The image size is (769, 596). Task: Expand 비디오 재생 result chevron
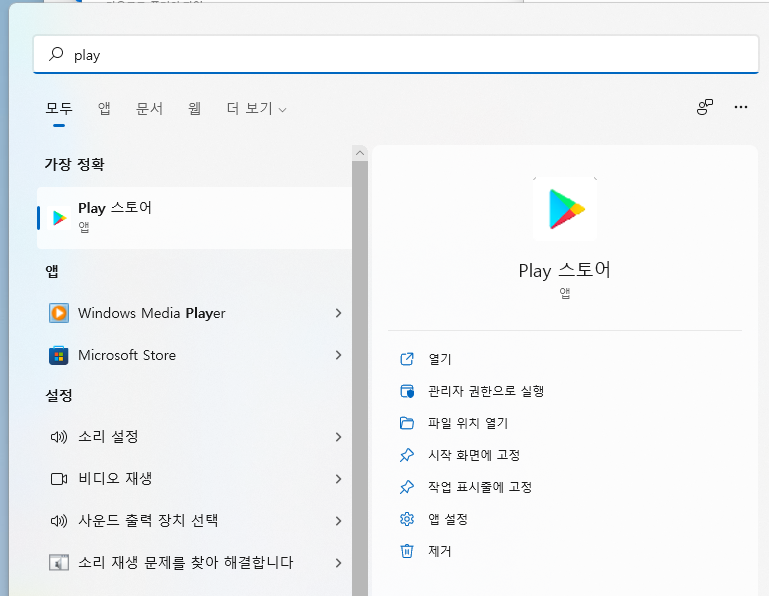338,479
